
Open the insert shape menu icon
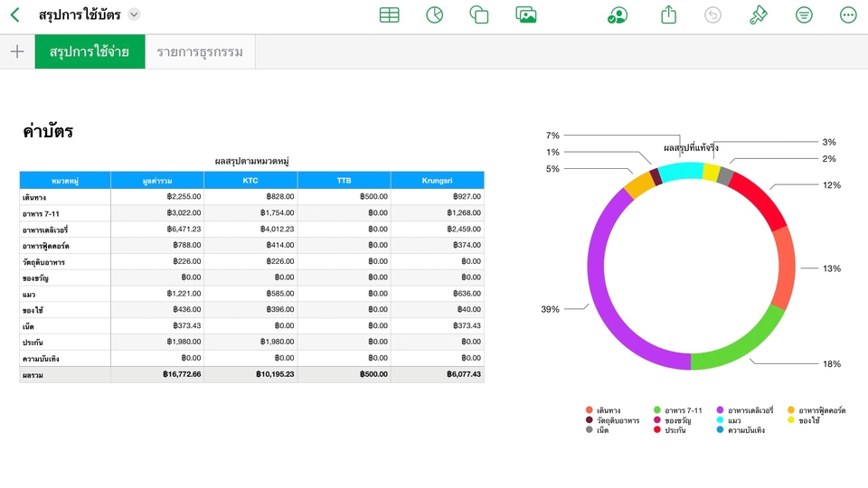[479, 15]
